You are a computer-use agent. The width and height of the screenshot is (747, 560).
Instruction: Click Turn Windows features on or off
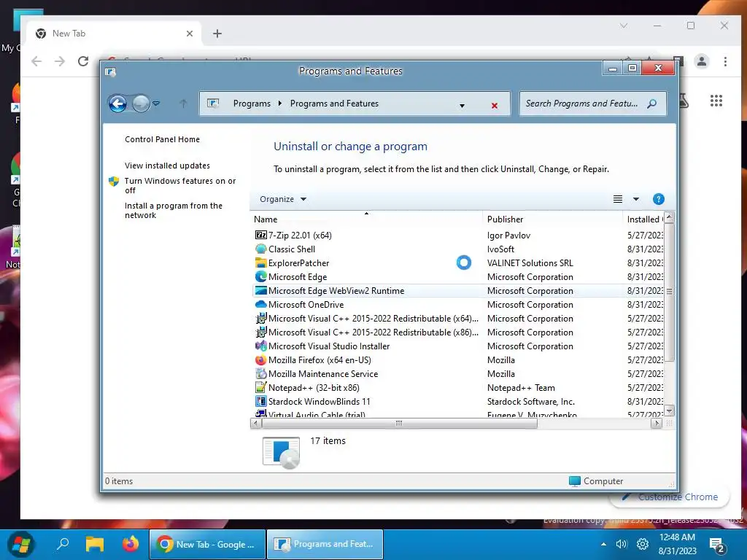[180, 185]
